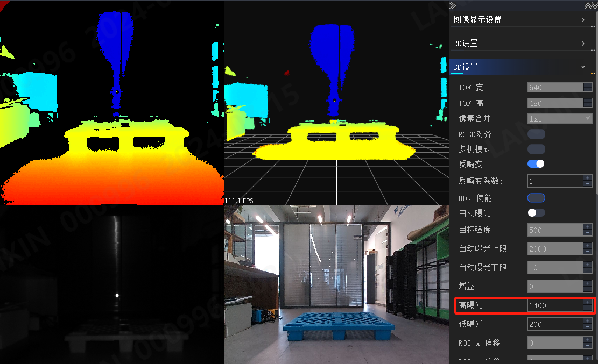
Task: Increase 目标强度 with its plus button
Action: tap(588, 227)
